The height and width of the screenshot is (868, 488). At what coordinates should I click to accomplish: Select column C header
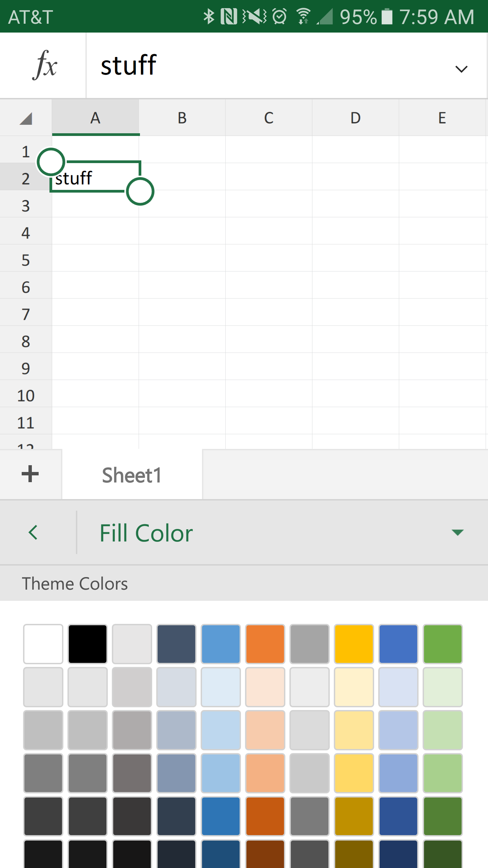pos(269,118)
